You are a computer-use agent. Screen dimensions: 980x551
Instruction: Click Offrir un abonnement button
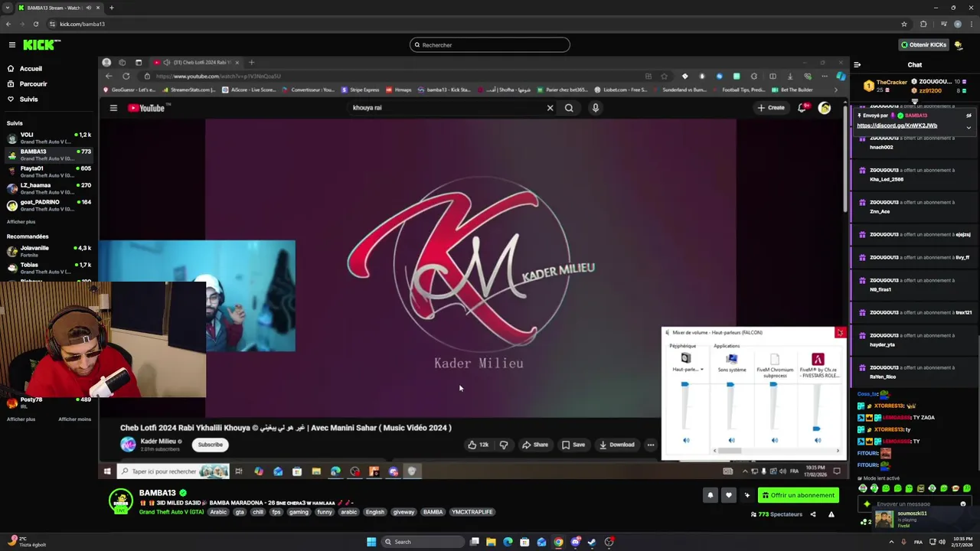(798, 495)
